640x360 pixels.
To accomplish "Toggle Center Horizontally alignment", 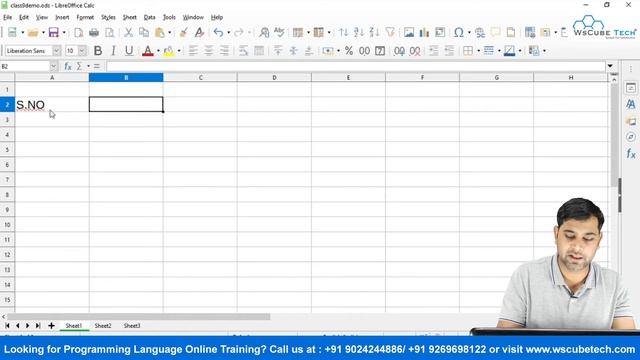I will coord(209,51).
